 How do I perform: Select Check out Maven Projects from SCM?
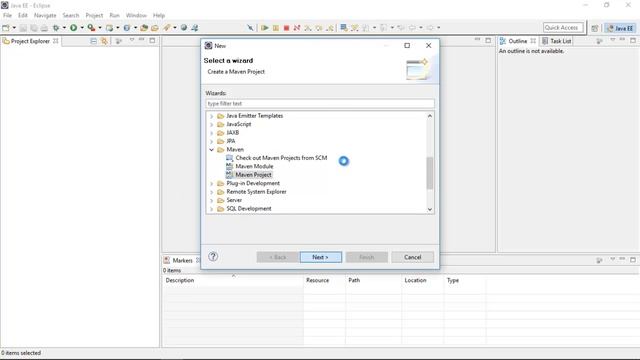(x=281, y=158)
